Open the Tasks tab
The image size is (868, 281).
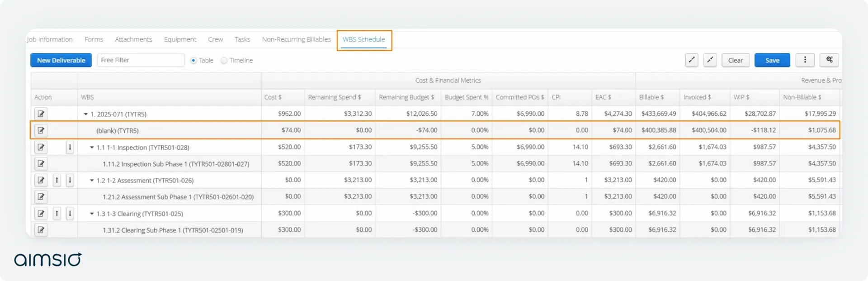(x=242, y=39)
